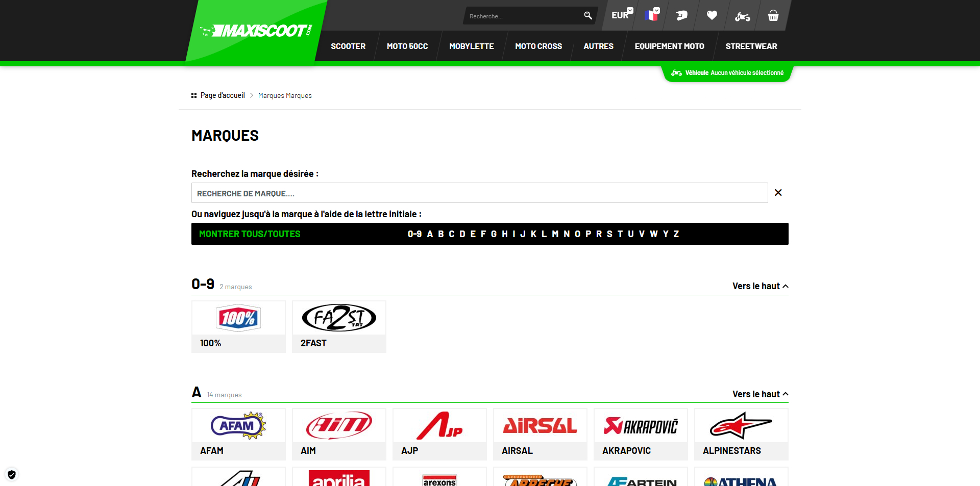The width and height of the screenshot is (980, 486).
Task: Open the vehicle scooter icon in header
Action: [742, 16]
